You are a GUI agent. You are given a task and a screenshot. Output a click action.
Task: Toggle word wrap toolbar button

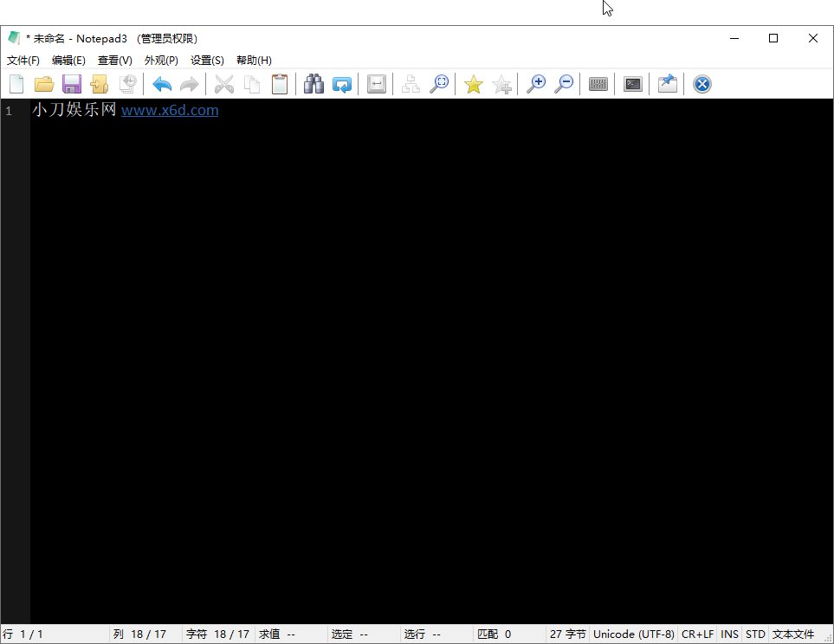coord(376,84)
